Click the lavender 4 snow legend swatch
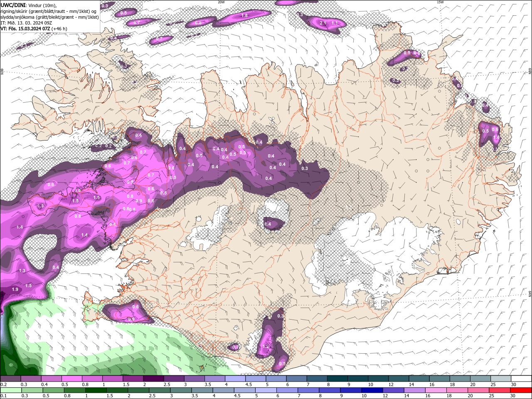This screenshot has height=399, width=532. 235,379
